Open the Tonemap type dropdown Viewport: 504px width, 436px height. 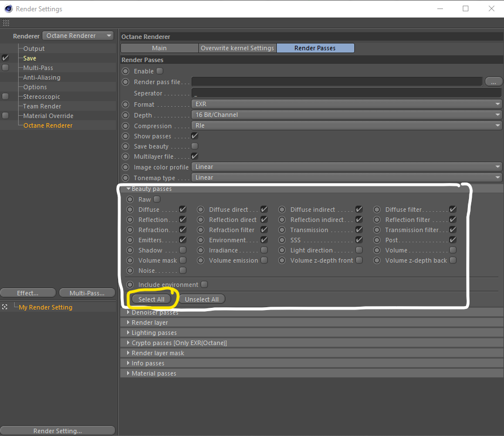click(346, 177)
